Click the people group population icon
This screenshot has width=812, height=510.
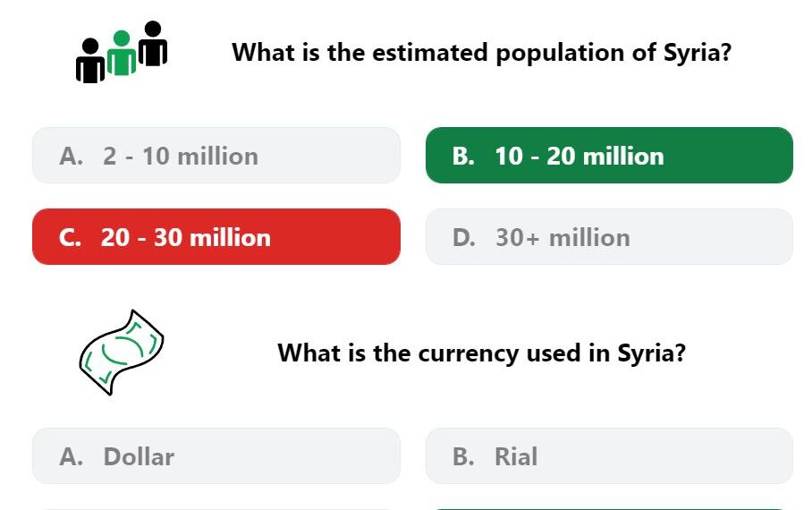point(122,52)
